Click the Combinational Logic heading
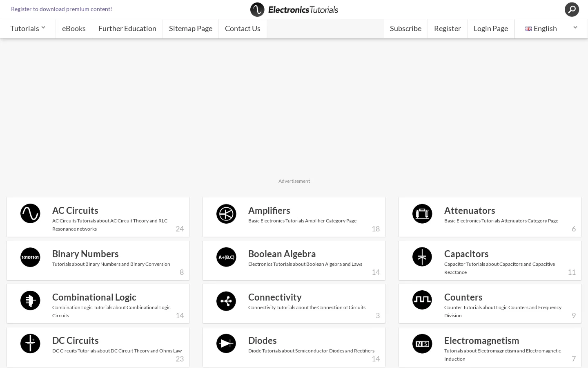The image size is (588, 368). click(x=94, y=297)
